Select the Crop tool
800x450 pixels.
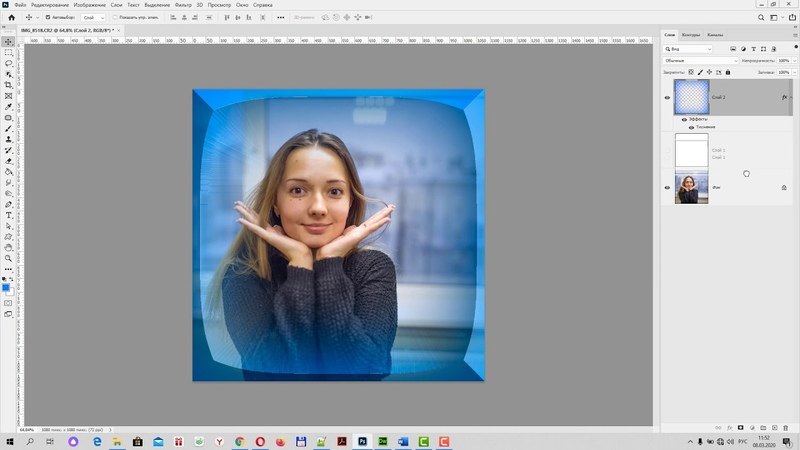(x=8, y=85)
